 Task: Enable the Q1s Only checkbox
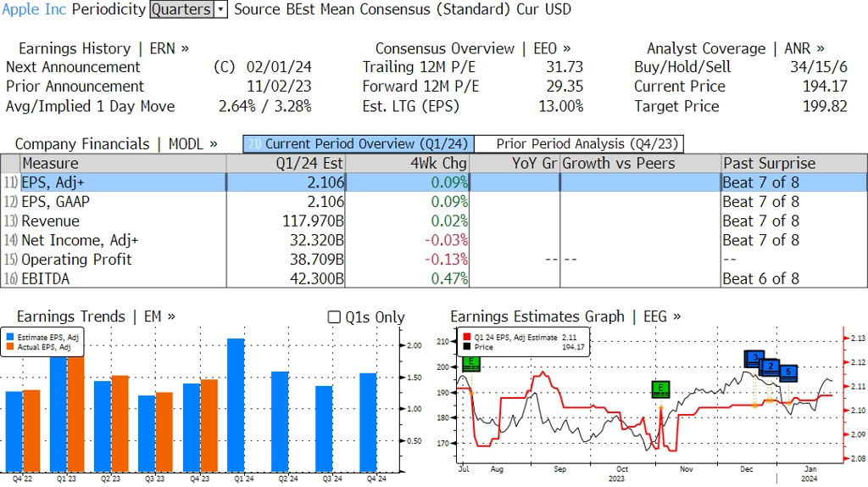point(334,317)
